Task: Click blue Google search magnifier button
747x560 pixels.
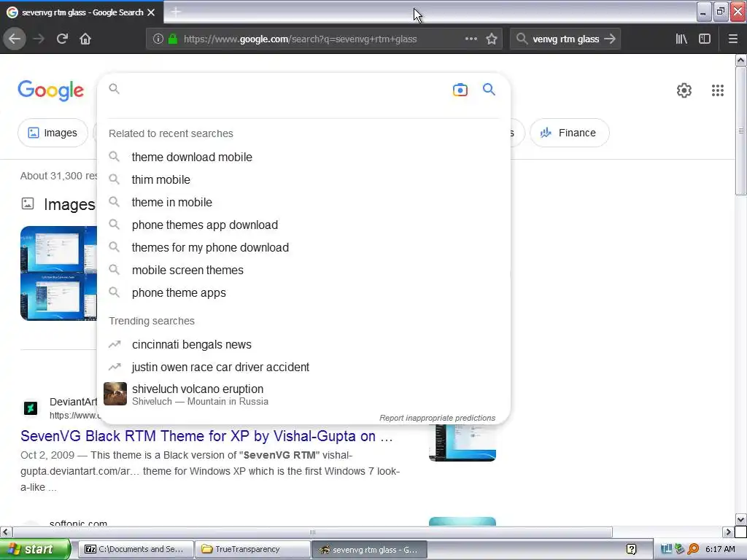Action: 489,90
